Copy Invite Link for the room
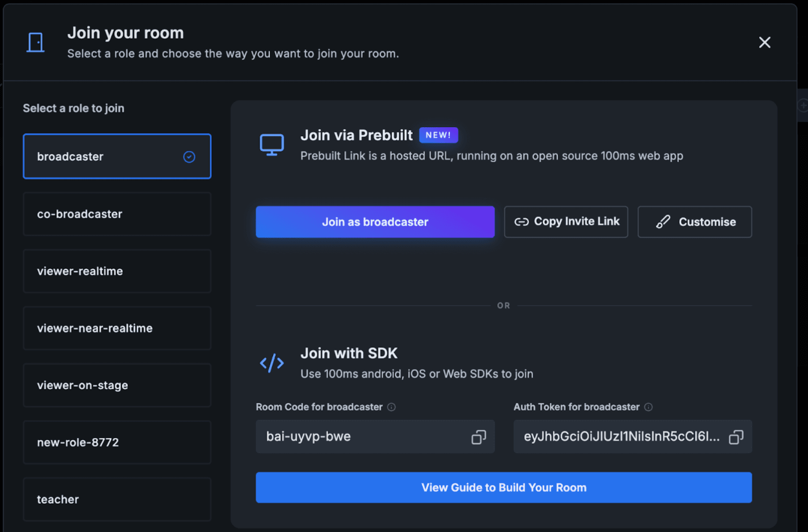 point(566,222)
